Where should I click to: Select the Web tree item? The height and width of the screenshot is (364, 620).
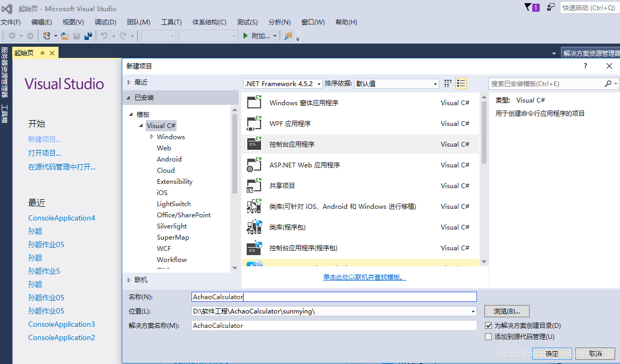pyautogui.click(x=164, y=148)
